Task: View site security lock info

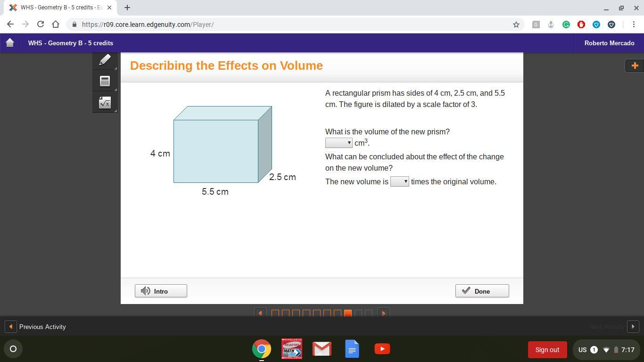Action: point(74,25)
